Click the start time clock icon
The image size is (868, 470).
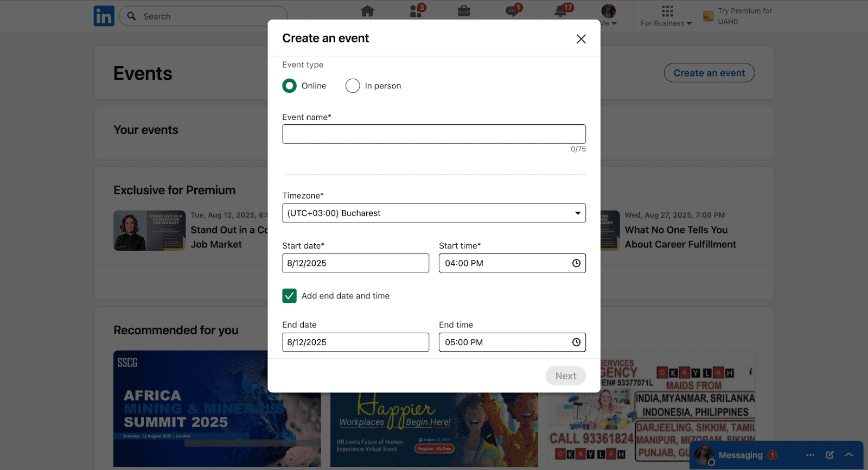click(x=576, y=263)
